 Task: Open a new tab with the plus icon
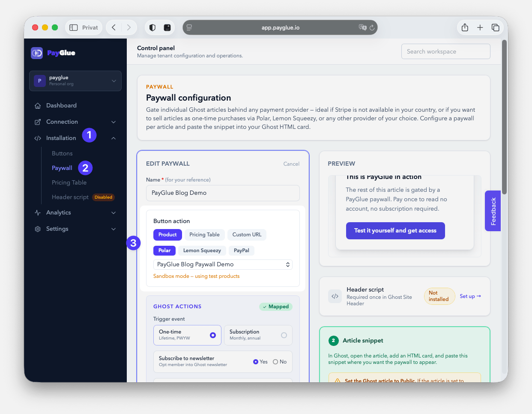point(480,27)
